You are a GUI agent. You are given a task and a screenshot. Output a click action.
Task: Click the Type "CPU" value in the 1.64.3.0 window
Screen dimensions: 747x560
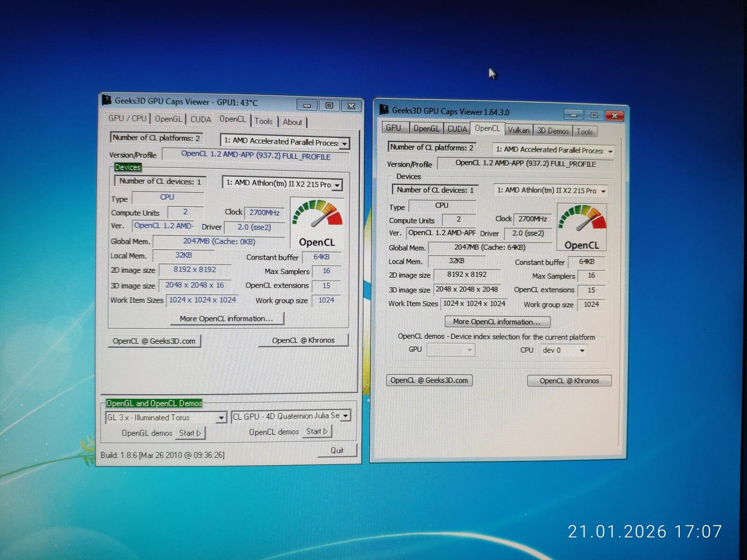442,205
